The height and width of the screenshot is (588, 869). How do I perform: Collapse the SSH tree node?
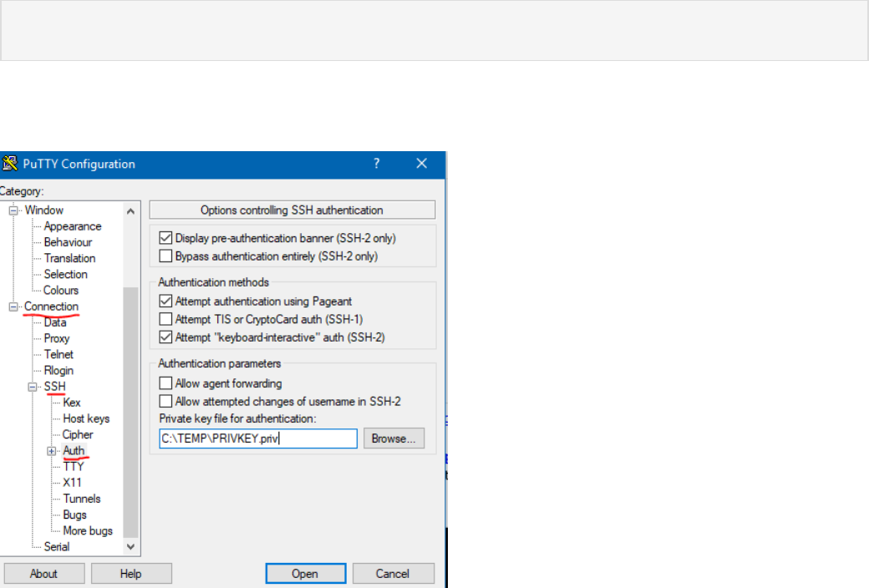coord(33,387)
